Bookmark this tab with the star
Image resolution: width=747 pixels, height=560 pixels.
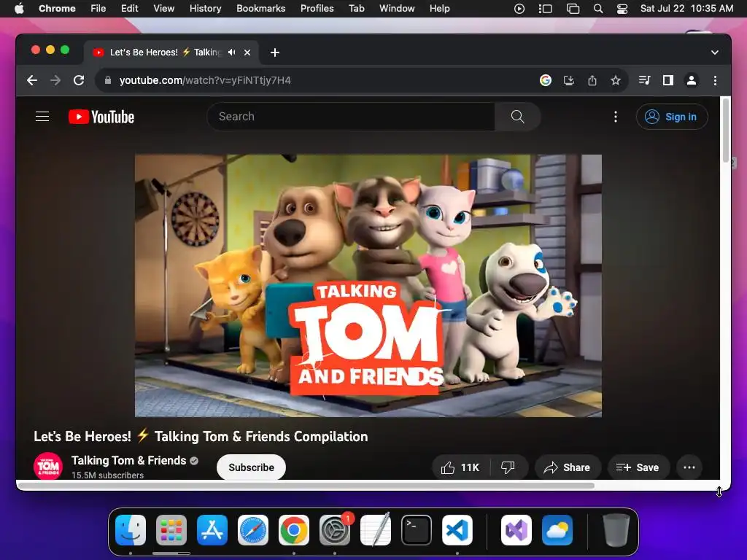point(616,80)
